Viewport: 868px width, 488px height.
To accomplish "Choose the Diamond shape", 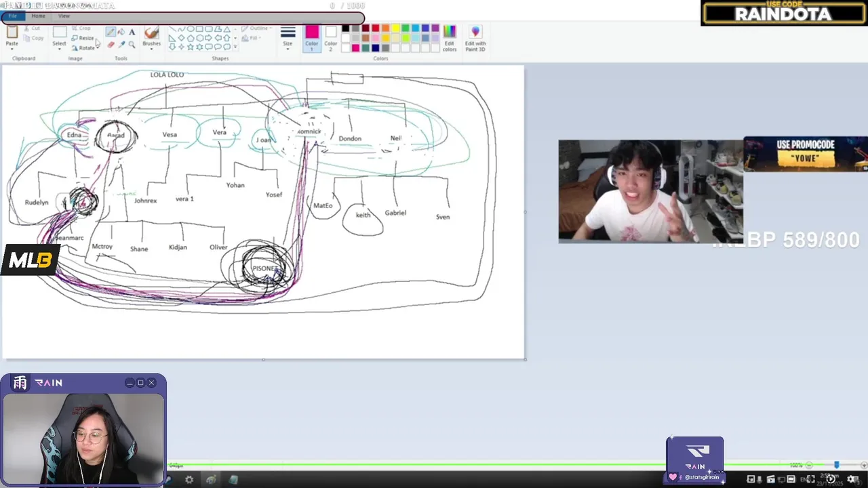I will tap(181, 38).
